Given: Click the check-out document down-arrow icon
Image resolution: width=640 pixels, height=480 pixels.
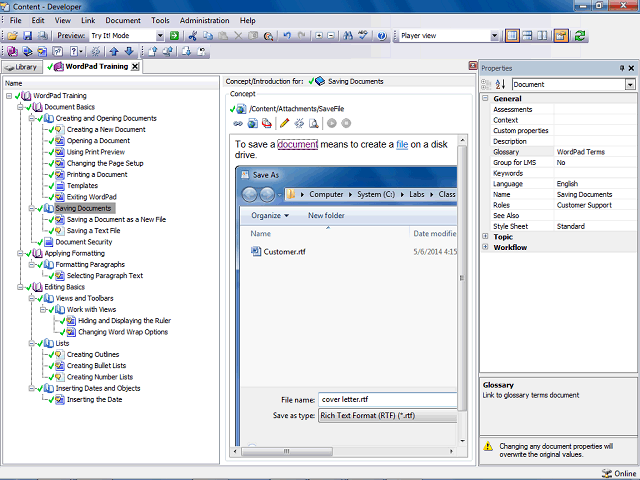Looking at the screenshot, I should pyautogui.click(x=186, y=51).
